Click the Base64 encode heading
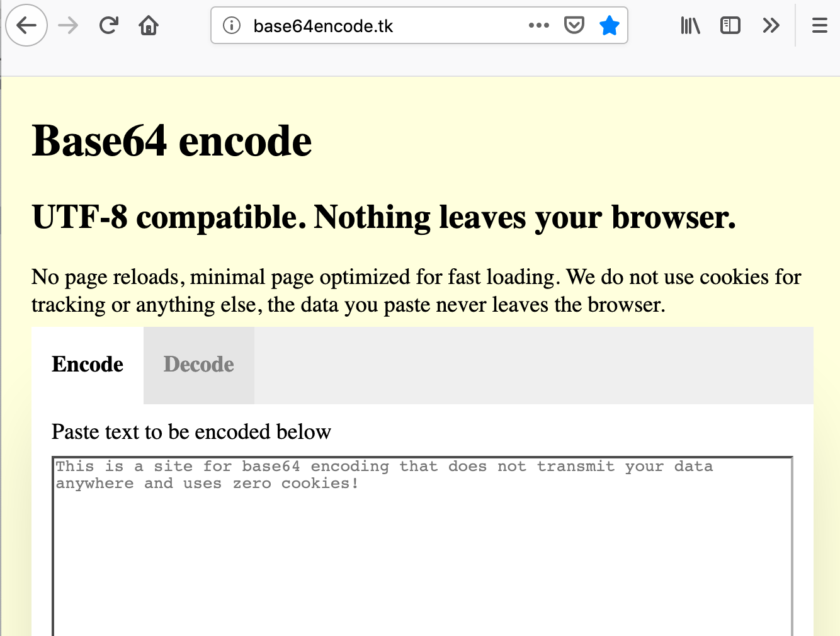 171,140
